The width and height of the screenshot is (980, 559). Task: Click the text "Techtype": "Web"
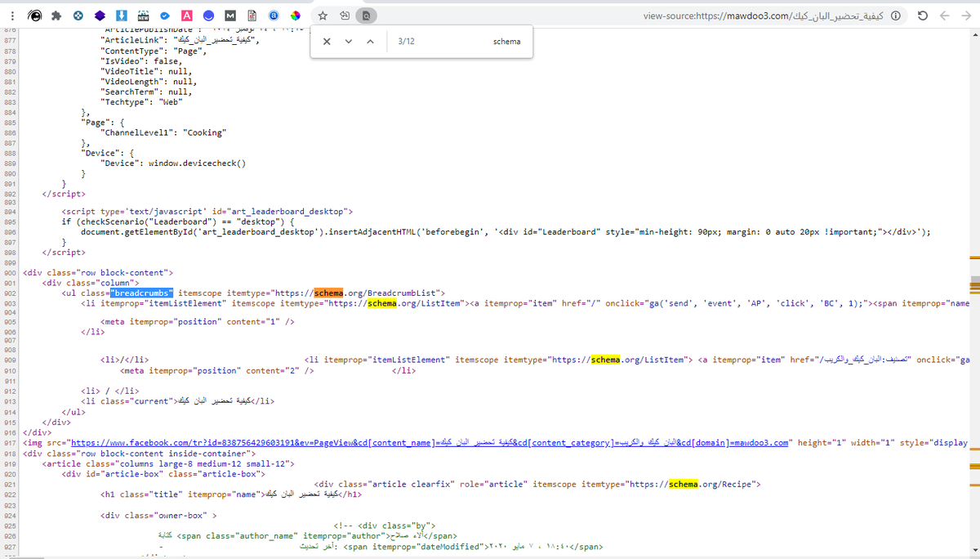(x=140, y=101)
